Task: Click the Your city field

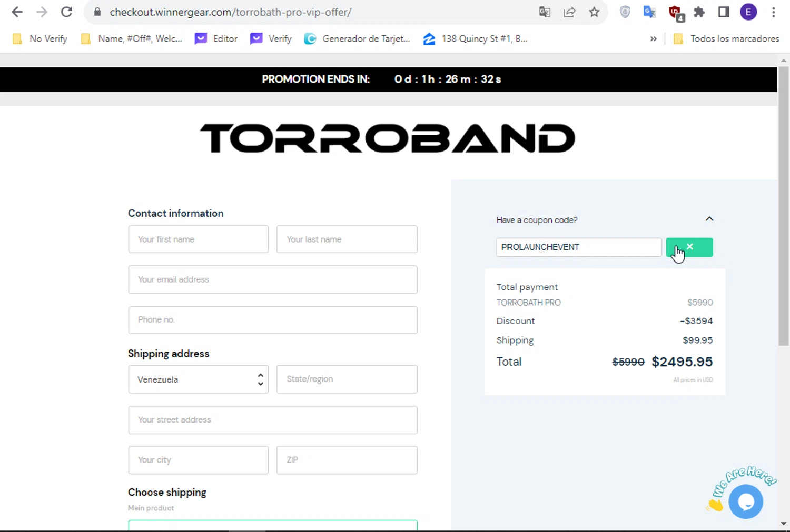Action: click(199, 460)
